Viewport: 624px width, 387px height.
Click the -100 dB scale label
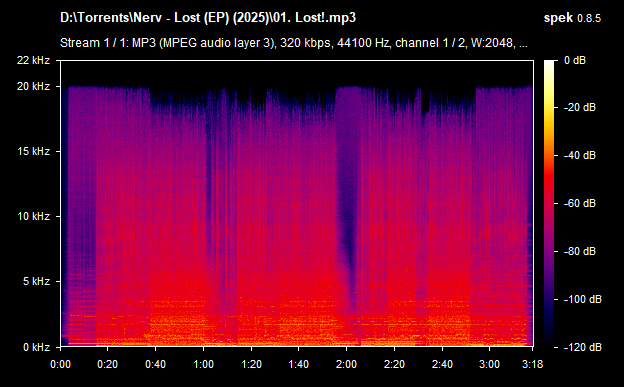click(583, 299)
